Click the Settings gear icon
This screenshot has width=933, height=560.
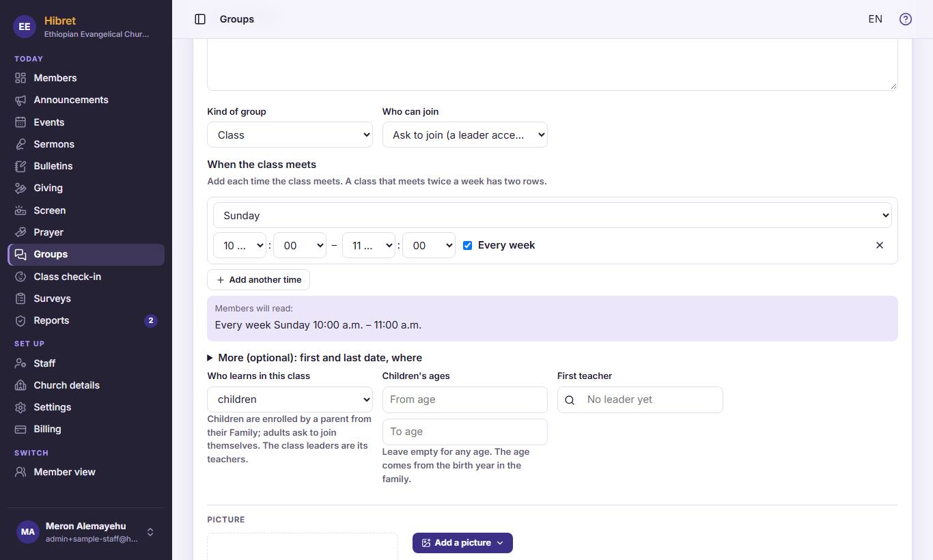coord(20,407)
